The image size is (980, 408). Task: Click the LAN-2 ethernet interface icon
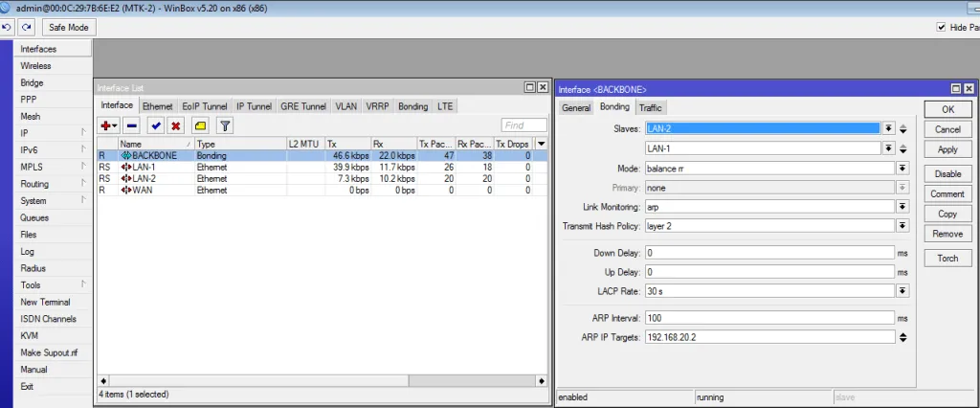[x=125, y=178]
